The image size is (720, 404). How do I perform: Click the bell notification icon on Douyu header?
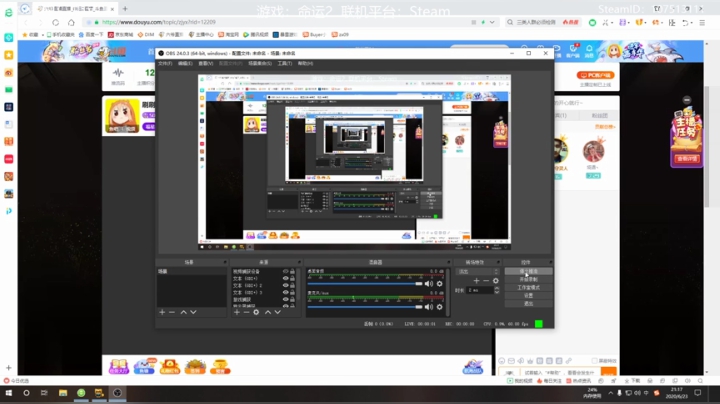589,49
